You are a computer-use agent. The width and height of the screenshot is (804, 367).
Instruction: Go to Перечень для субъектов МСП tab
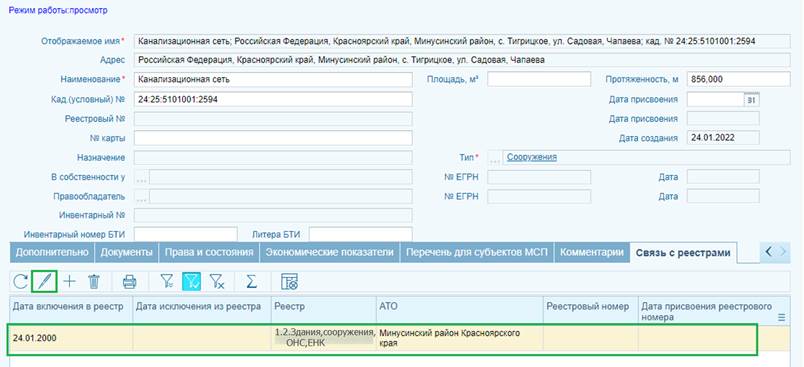[477, 252]
